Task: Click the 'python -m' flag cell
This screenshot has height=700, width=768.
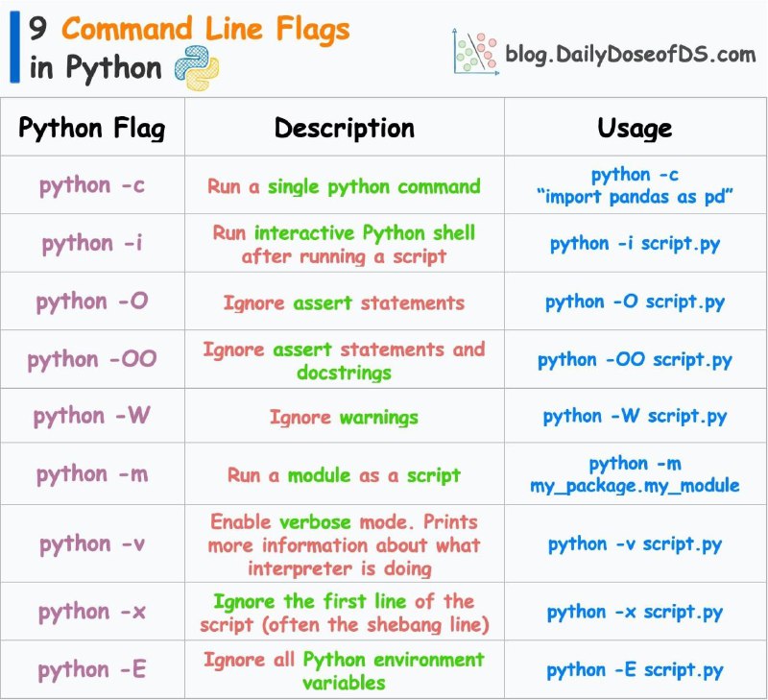Action: click(x=92, y=474)
